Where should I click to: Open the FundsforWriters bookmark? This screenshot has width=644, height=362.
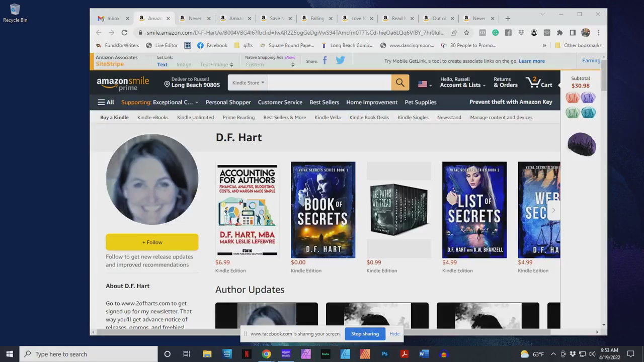coord(117,45)
